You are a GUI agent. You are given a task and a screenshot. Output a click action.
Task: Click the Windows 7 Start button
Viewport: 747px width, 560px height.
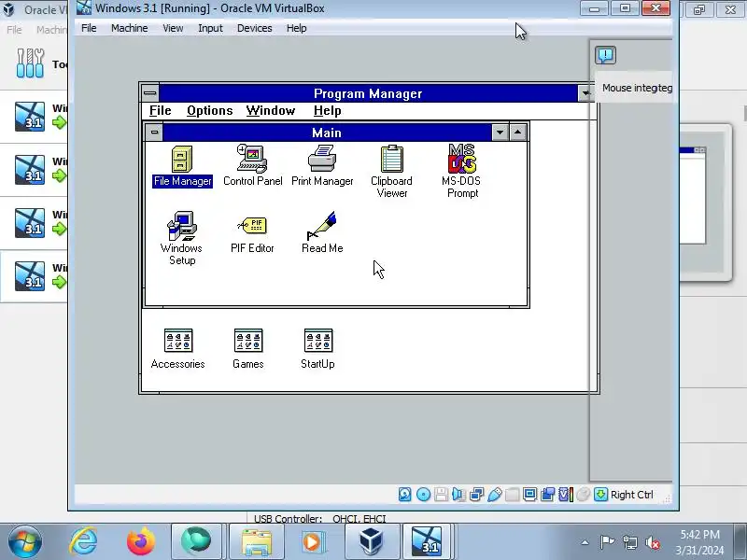25,542
